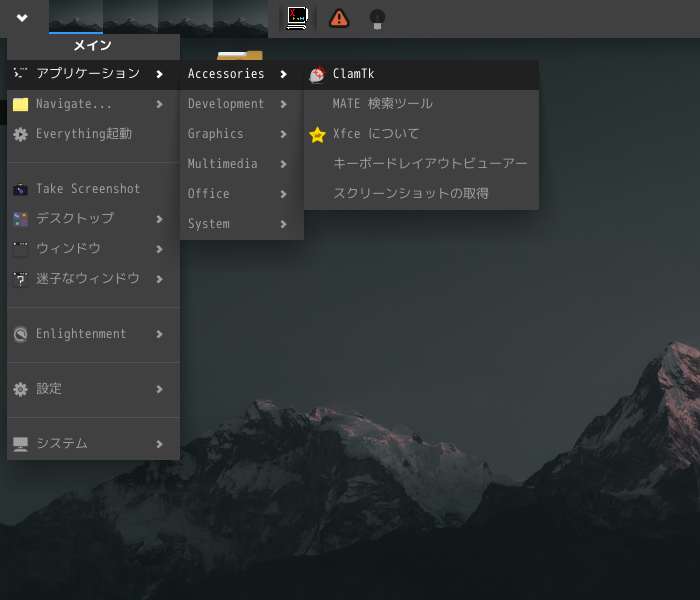Open the Navigate... menu entry
This screenshot has width=700, height=600.
click(93, 104)
